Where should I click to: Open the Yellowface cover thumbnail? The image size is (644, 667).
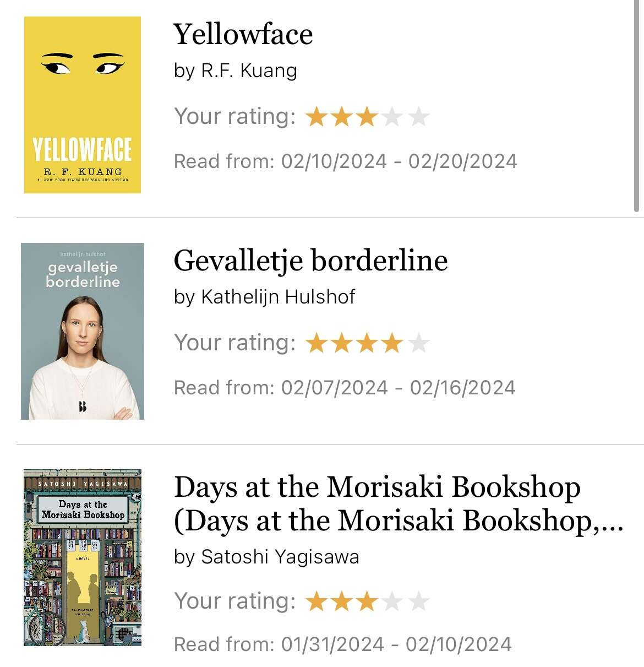83,105
